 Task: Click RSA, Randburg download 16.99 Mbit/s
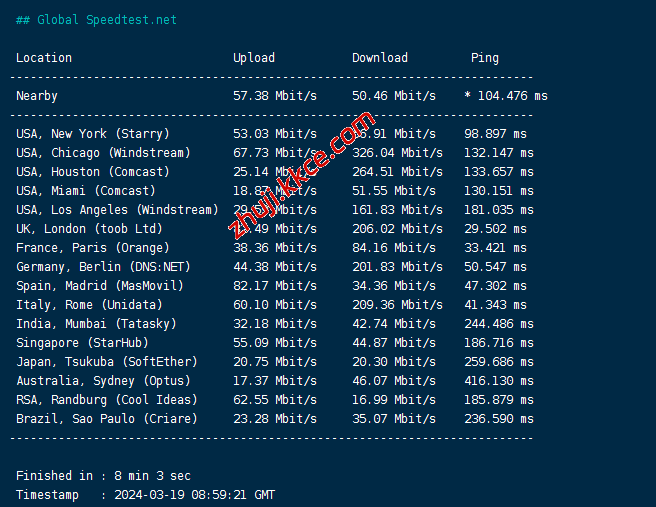[394, 400]
